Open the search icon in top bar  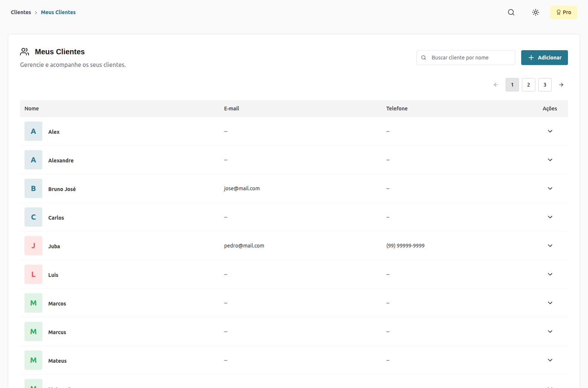(511, 12)
